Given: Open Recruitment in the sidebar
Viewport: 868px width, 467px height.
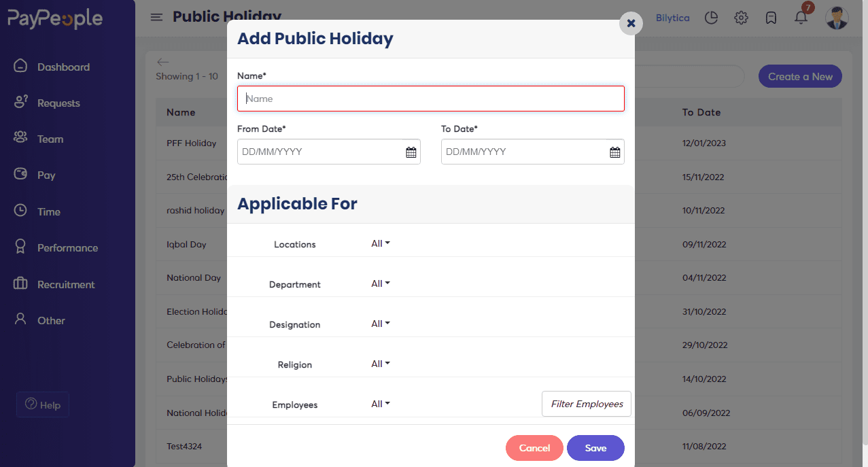Looking at the screenshot, I should [66, 284].
